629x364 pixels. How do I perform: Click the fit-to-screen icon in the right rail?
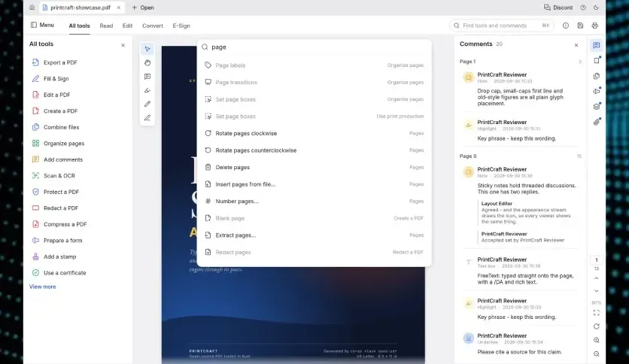click(x=597, y=313)
